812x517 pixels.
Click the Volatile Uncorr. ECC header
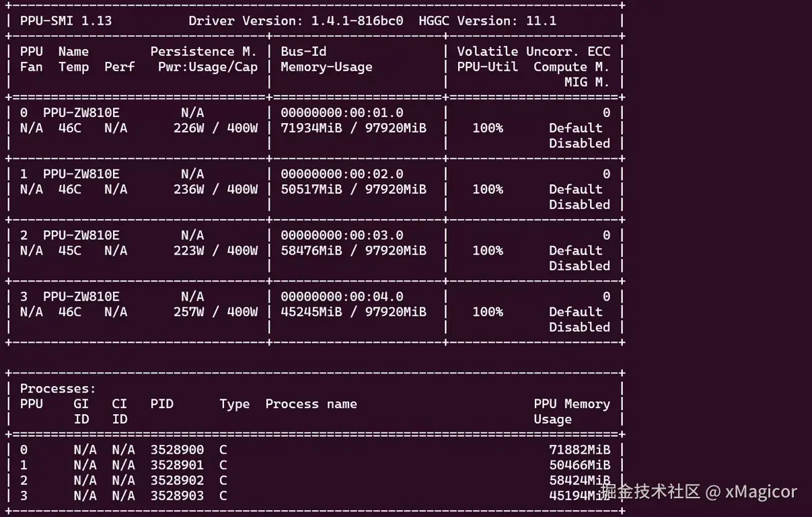(x=533, y=51)
